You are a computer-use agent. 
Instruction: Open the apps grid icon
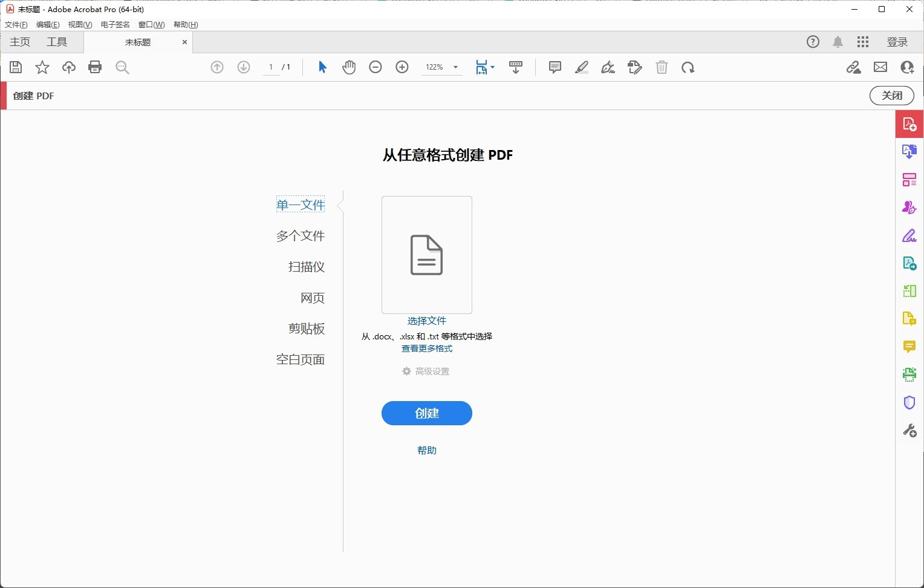click(x=863, y=42)
